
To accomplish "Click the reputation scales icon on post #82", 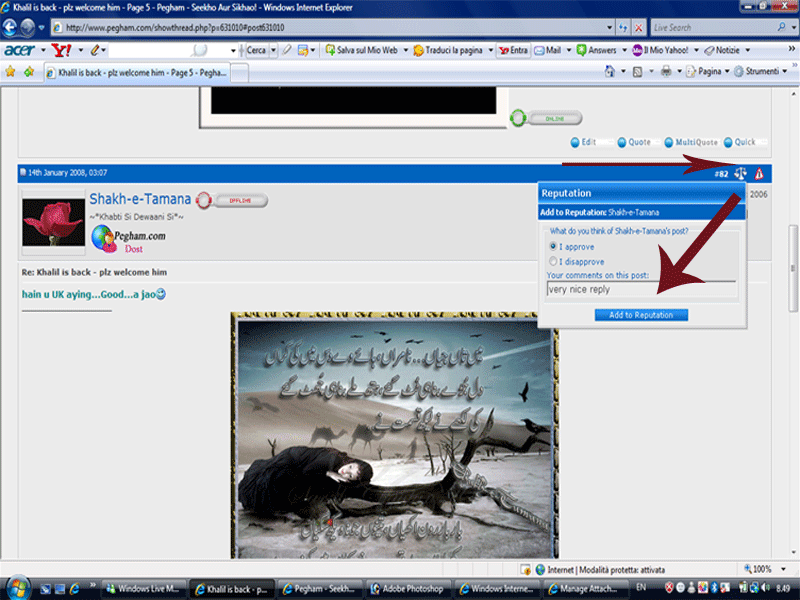I will click(740, 173).
